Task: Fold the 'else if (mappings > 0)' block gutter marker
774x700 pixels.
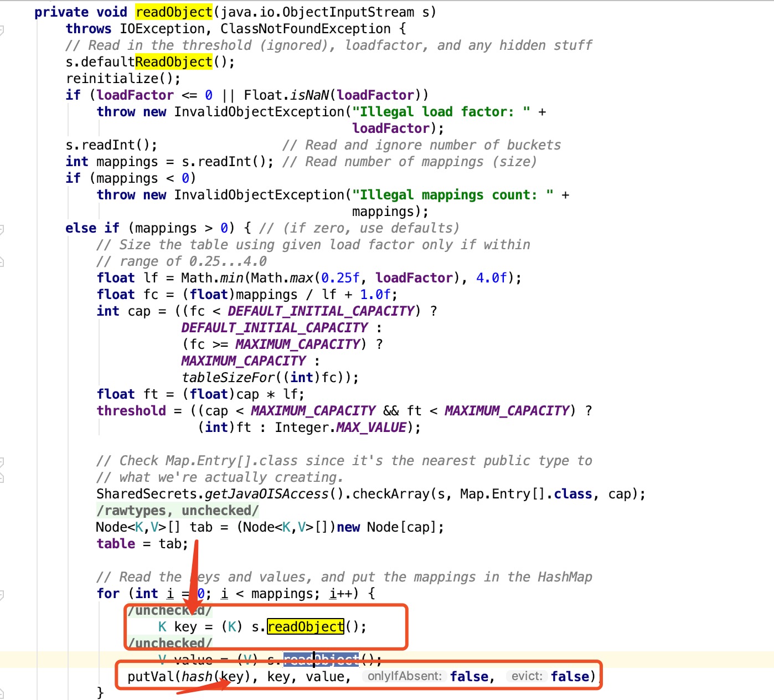Action: tap(2, 229)
